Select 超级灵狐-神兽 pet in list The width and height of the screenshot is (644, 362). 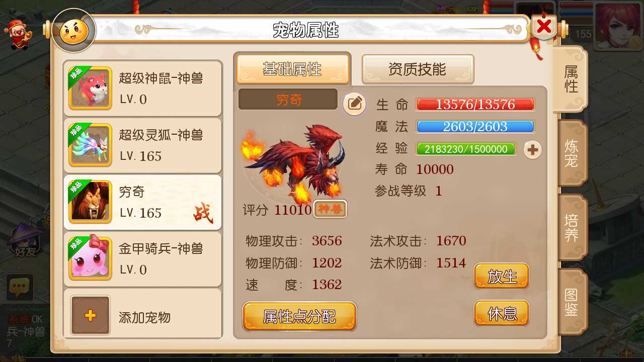coord(143,146)
